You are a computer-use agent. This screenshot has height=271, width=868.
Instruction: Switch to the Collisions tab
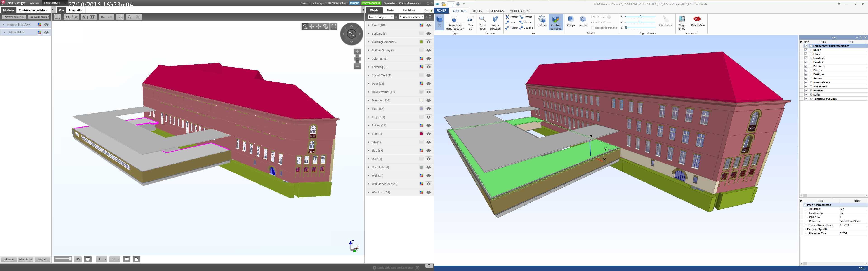[409, 10]
